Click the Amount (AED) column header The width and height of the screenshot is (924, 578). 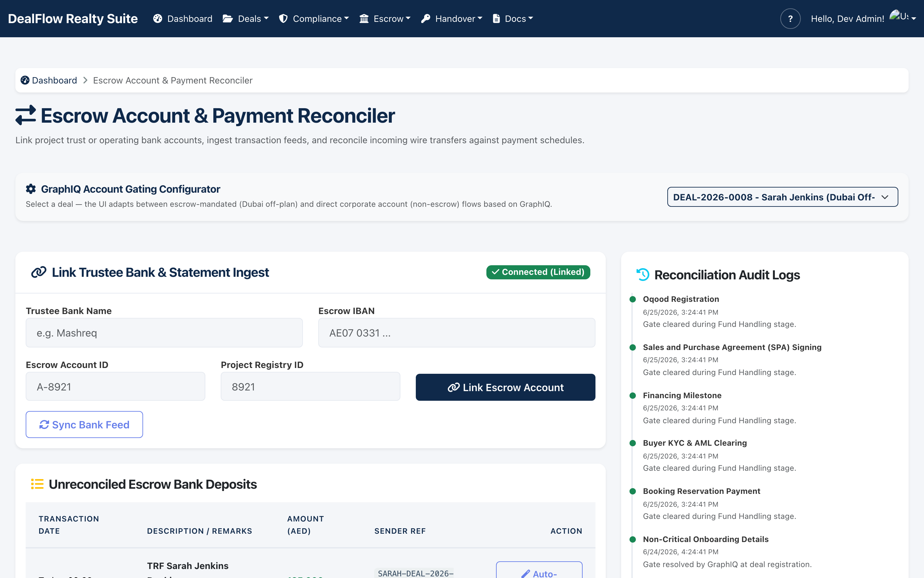[x=305, y=525]
